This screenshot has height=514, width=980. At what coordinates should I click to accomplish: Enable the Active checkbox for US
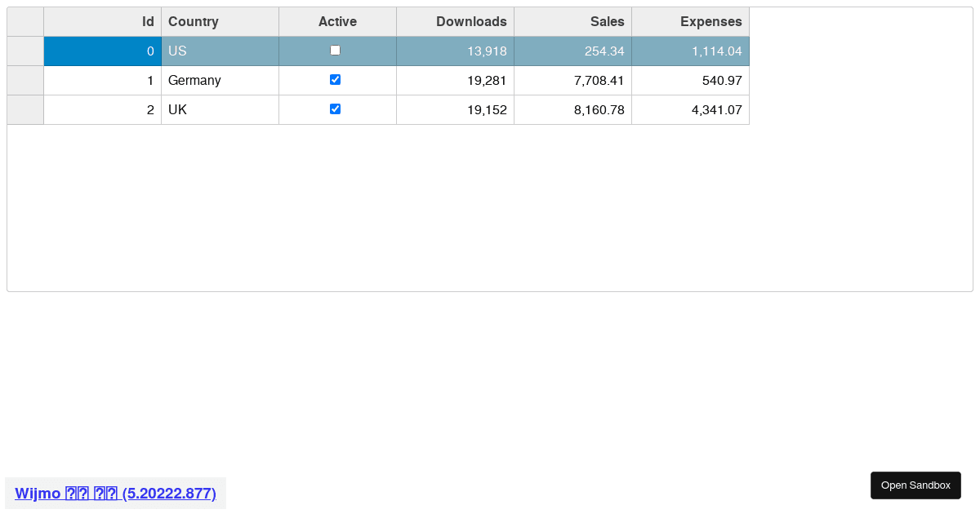coord(335,50)
